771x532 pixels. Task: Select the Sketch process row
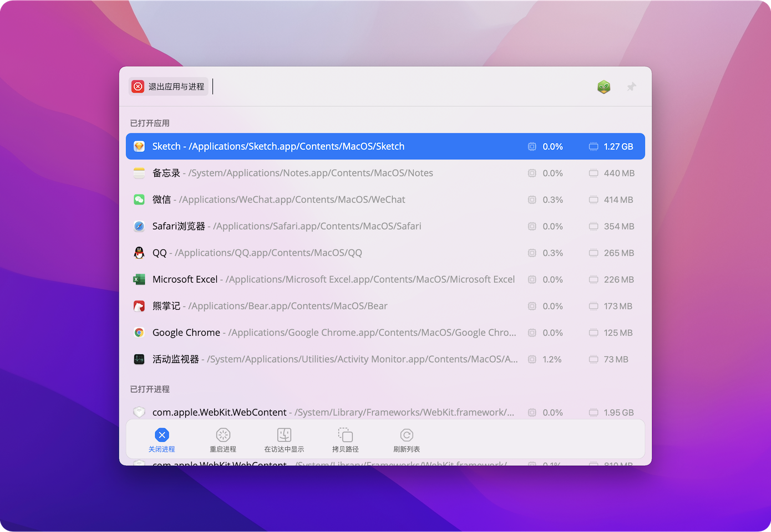385,146
